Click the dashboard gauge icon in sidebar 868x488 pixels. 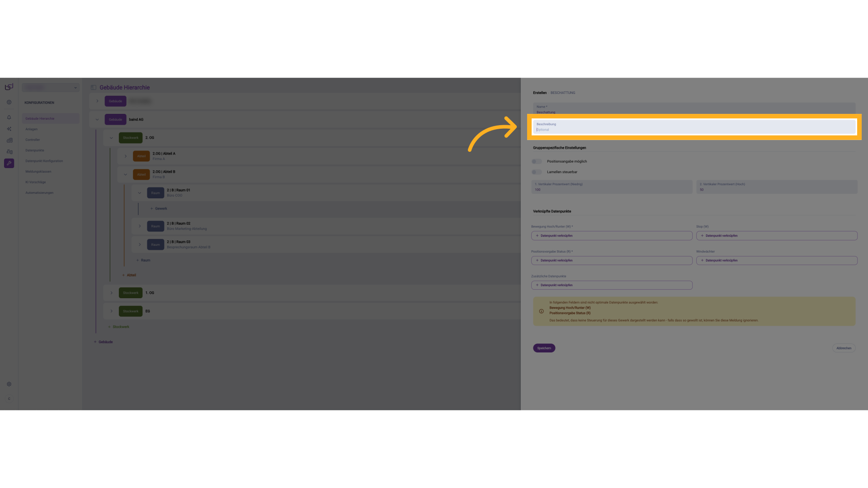(9, 102)
